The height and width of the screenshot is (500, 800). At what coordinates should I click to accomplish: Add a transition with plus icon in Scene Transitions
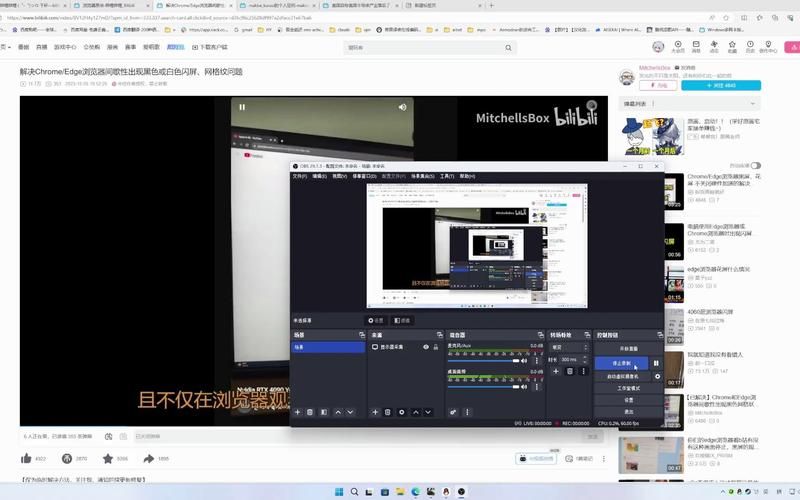click(x=556, y=371)
